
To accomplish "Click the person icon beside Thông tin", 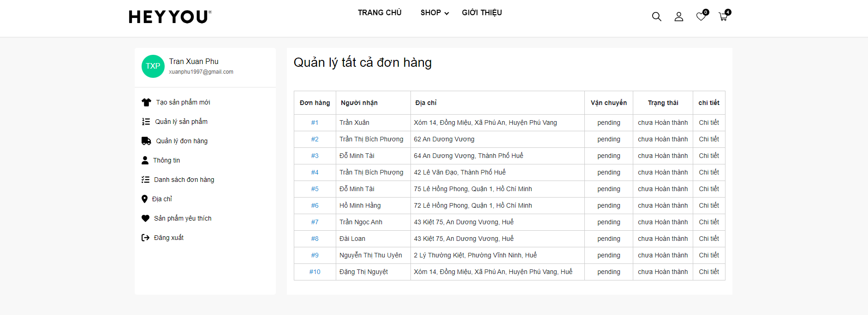I will point(145,160).
